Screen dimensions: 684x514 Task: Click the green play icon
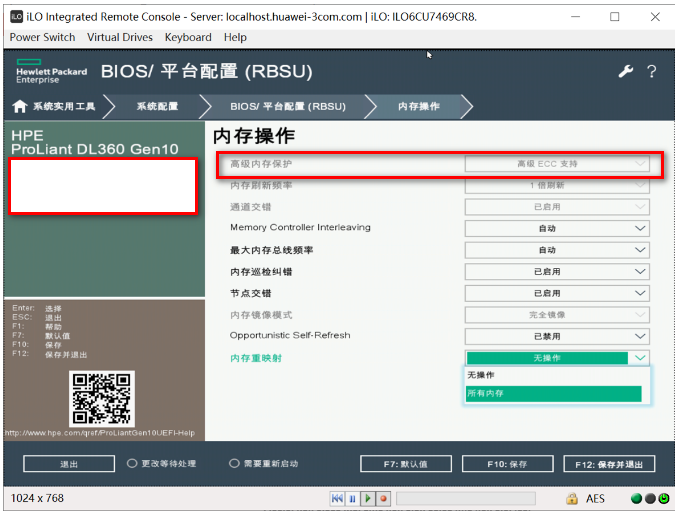coord(368,498)
